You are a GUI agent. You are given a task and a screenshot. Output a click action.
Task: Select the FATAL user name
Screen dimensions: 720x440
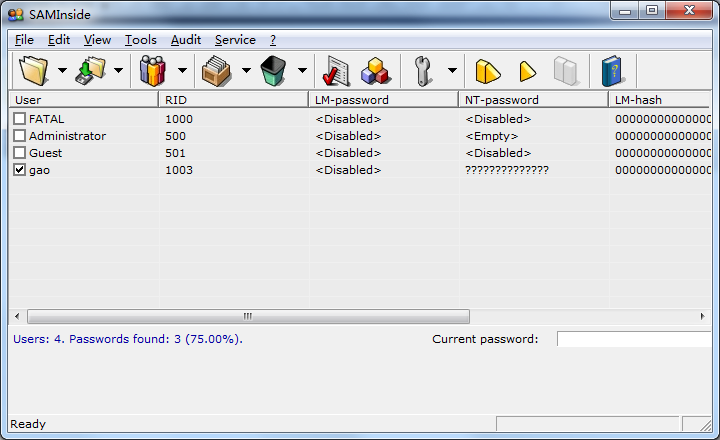coord(46,119)
